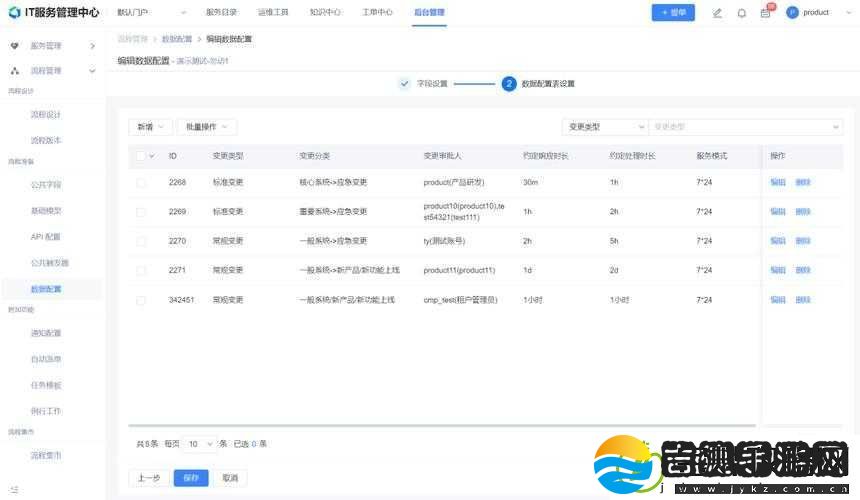The width and height of the screenshot is (860, 500).
Task: Click 编辑 link for row 2271
Action: (778, 270)
